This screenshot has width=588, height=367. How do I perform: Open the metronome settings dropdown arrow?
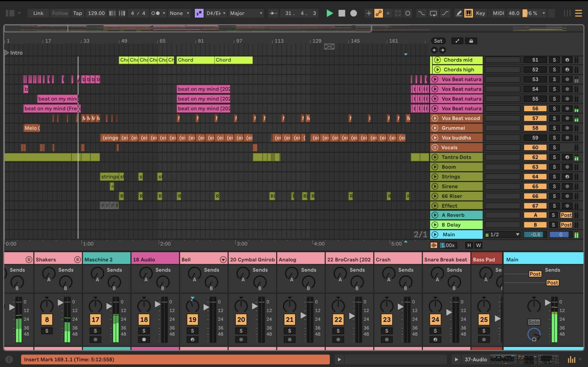pos(164,13)
